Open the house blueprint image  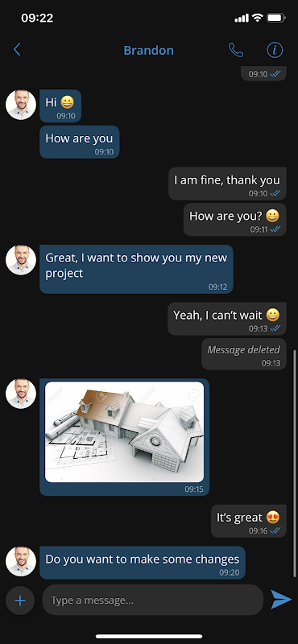pos(124,431)
